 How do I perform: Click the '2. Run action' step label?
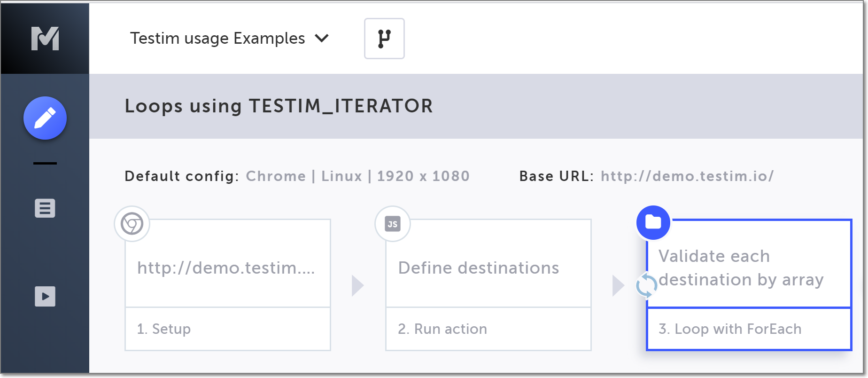click(442, 329)
